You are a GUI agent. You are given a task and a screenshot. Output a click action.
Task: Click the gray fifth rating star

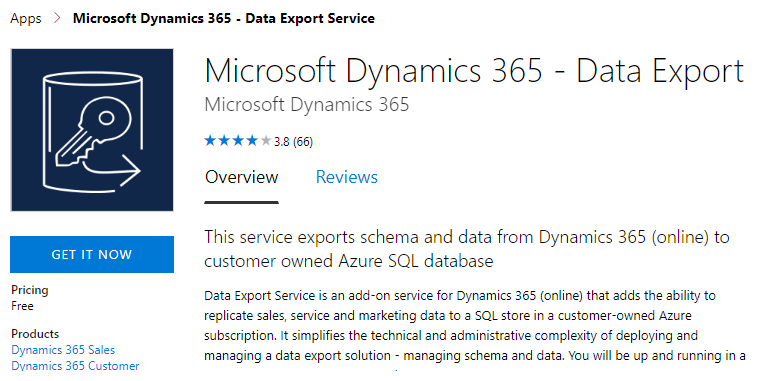pyautogui.click(x=266, y=141)
